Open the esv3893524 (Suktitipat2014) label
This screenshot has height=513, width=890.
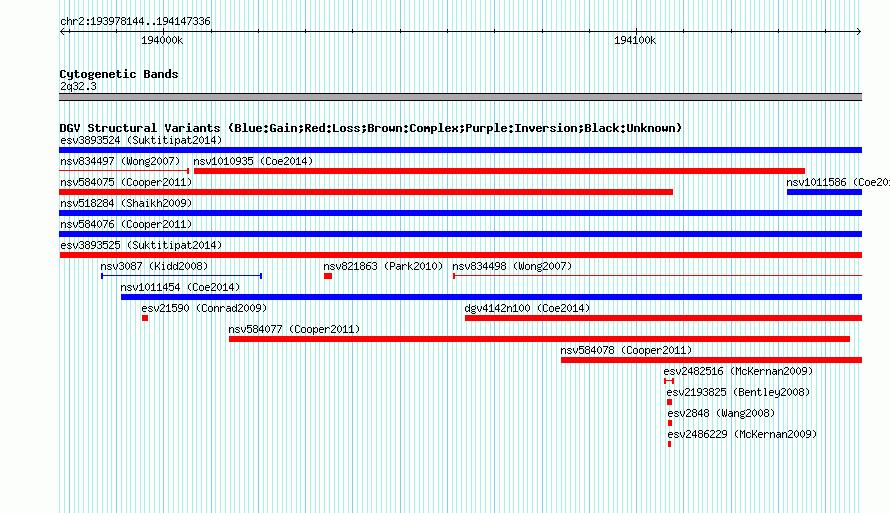(x=141, y=140)
